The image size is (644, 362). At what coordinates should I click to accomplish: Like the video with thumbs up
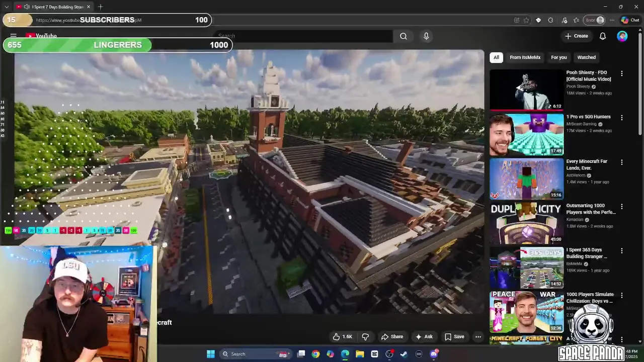pos(342,336)
